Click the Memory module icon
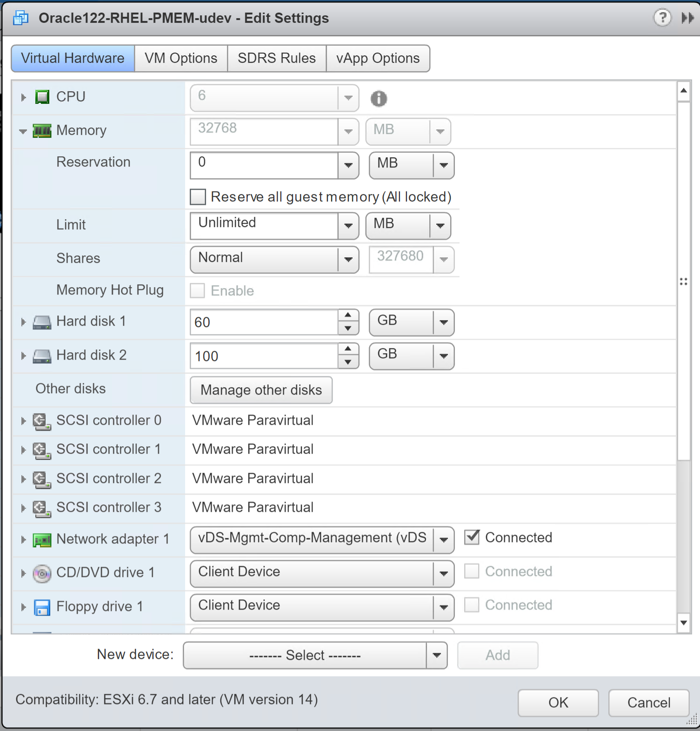The image size is (700, 731). pos(42,131)
